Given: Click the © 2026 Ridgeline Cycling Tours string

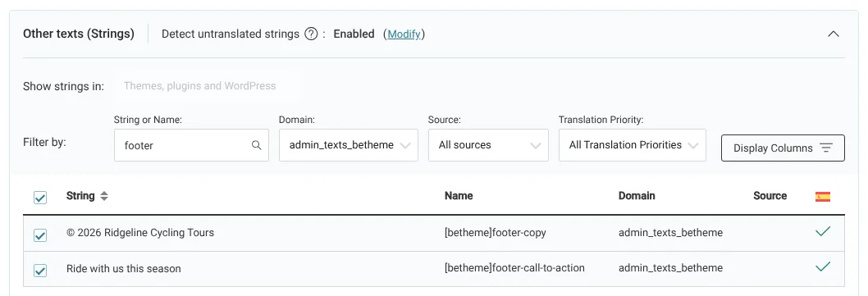Looking at the screenshot, I should point(140,233).
